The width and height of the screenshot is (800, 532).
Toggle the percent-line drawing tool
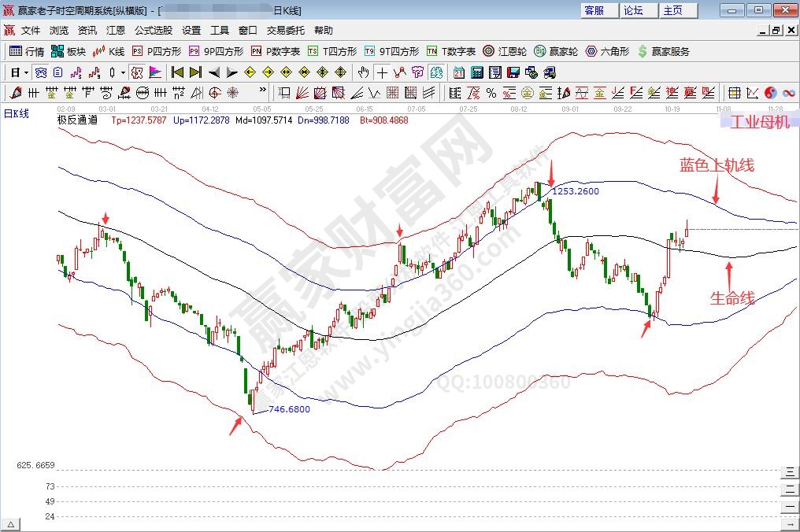491,93
